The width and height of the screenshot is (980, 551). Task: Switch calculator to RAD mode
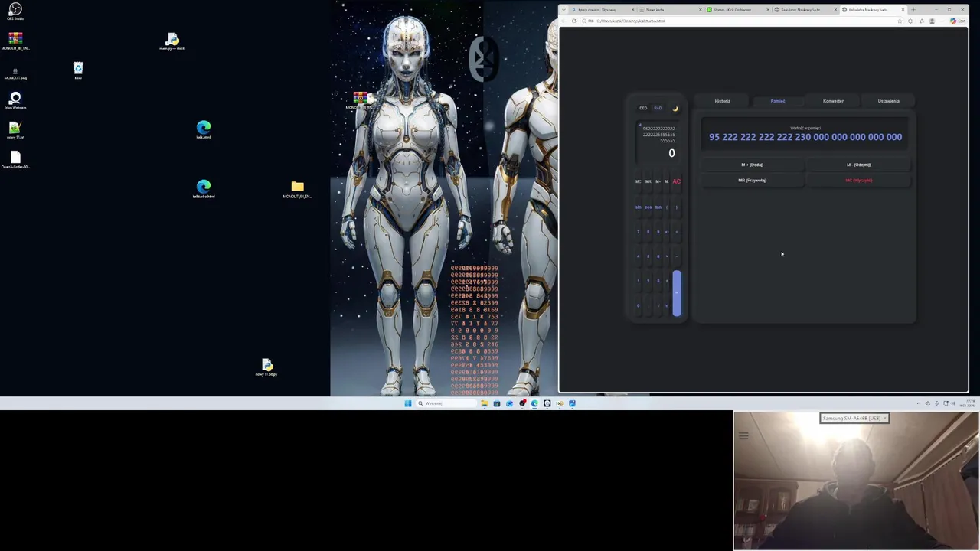click(658, 108)
